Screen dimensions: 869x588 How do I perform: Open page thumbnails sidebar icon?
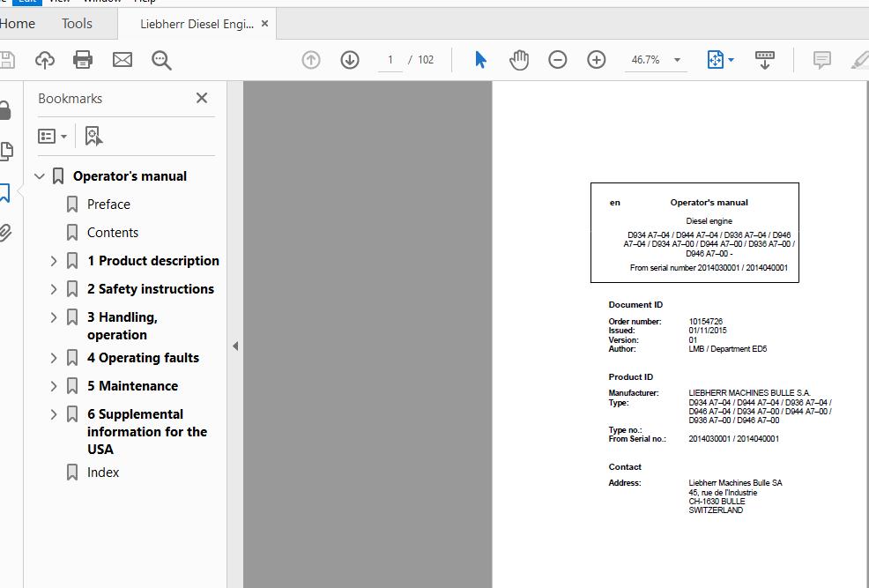point(6,152)
